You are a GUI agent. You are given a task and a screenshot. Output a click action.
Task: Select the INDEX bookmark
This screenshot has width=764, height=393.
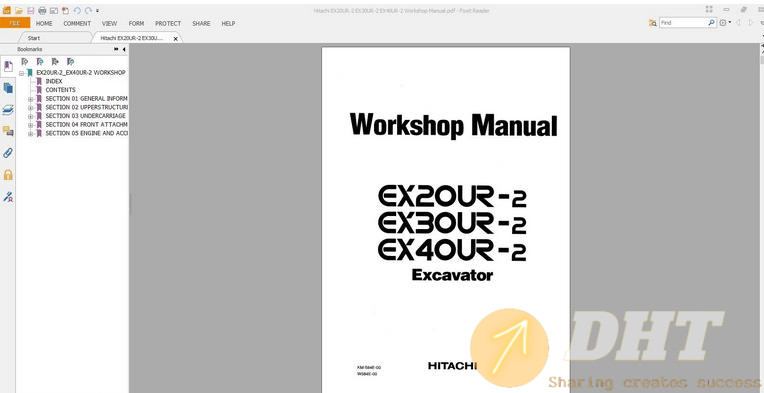[x=54, y=81]
